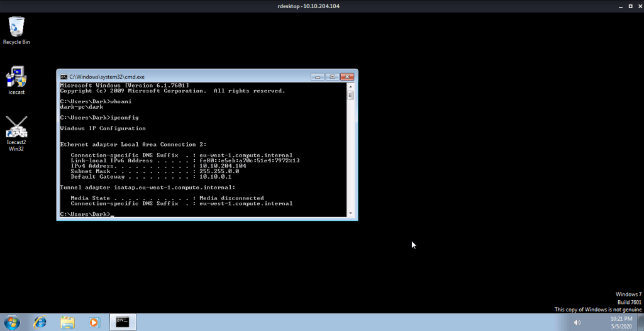Image resolution: width=644 pixels, height=331 pixels.
Task: Close the rdesktop remote session window
Action: point(635,6)
